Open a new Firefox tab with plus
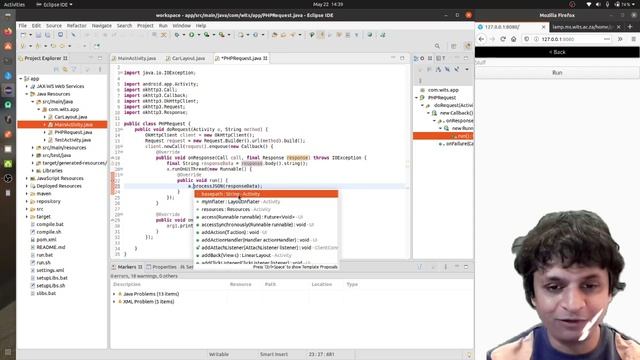 630,27
